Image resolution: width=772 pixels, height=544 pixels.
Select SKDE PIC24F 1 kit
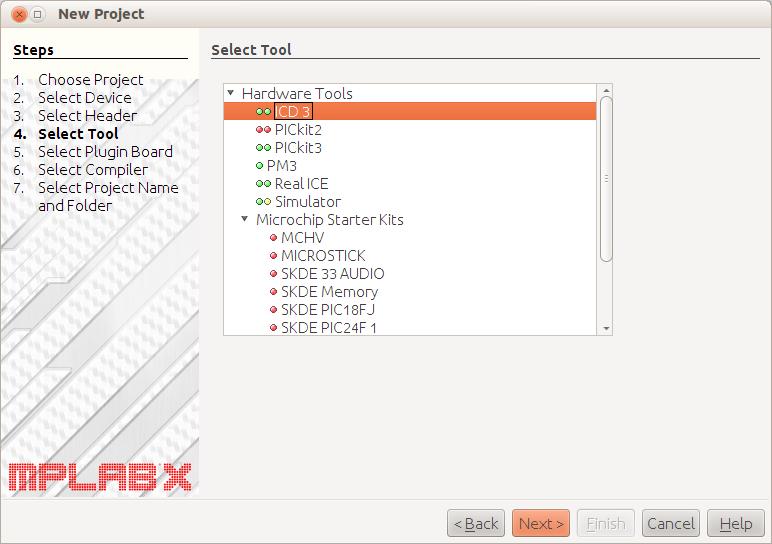coord(328,327)
